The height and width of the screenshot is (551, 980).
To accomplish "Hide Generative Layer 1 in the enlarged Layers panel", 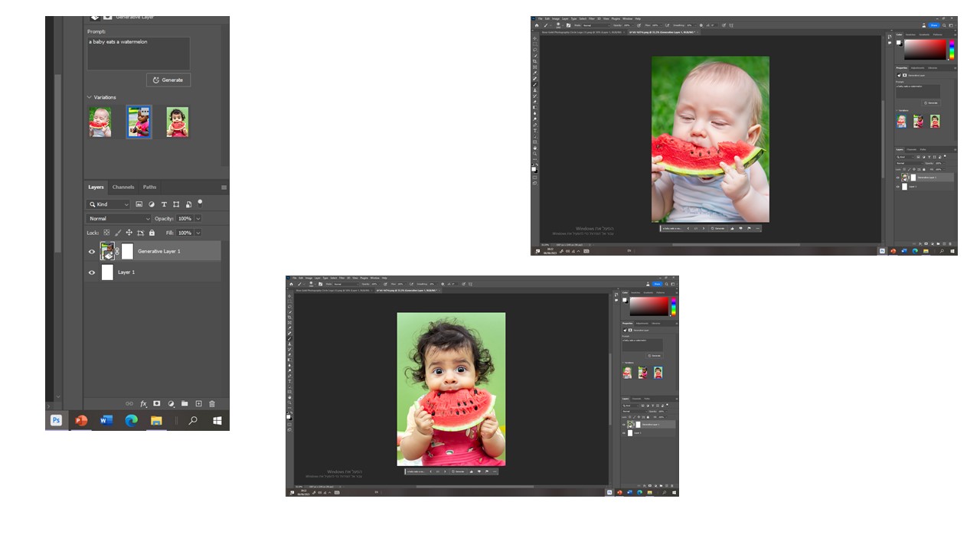I will click(92, 251).
